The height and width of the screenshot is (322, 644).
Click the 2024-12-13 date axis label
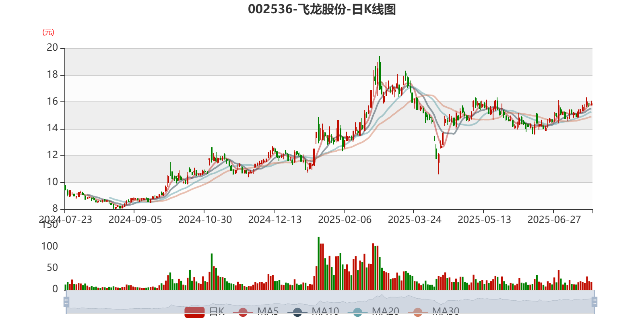click(x=275, y=219)
